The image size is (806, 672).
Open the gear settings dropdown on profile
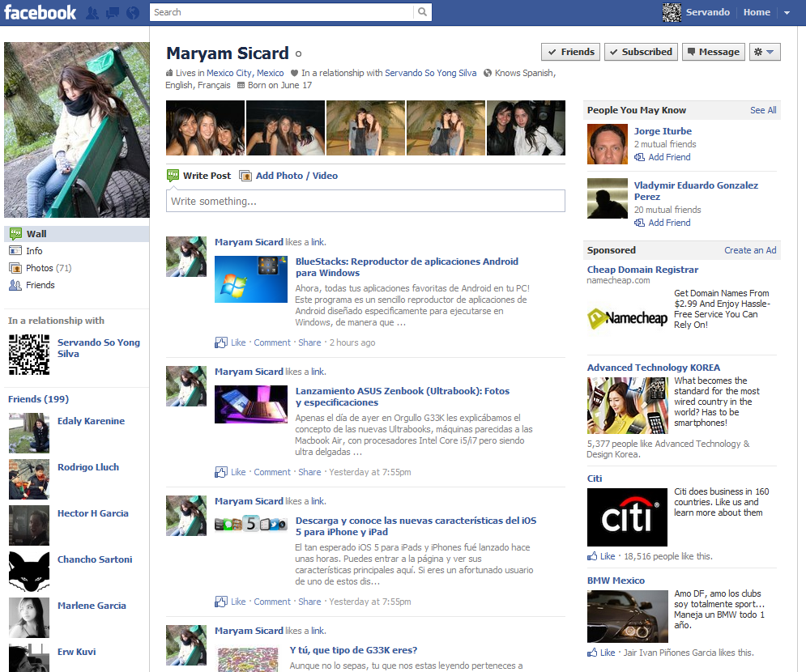tap(765, 52)
